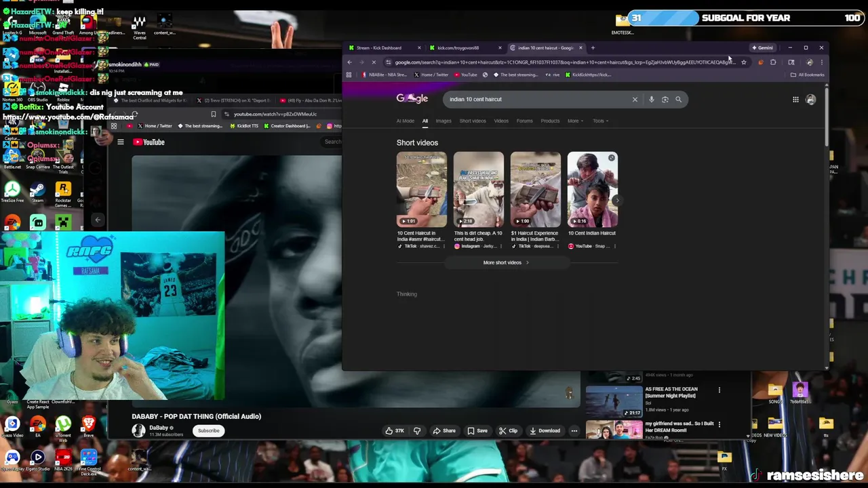Save the video to a playlist
This screenshot has width=868, height=488.
click(x=477, y=430)
